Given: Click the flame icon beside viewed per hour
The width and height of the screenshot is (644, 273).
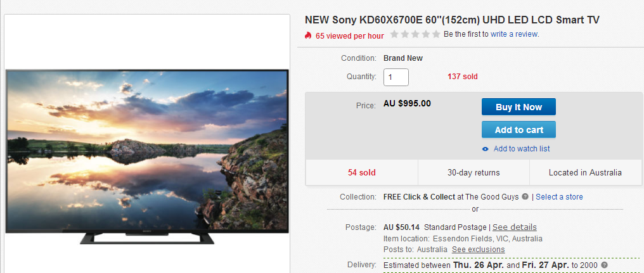Looking at the screenshot, I should 308,35.
